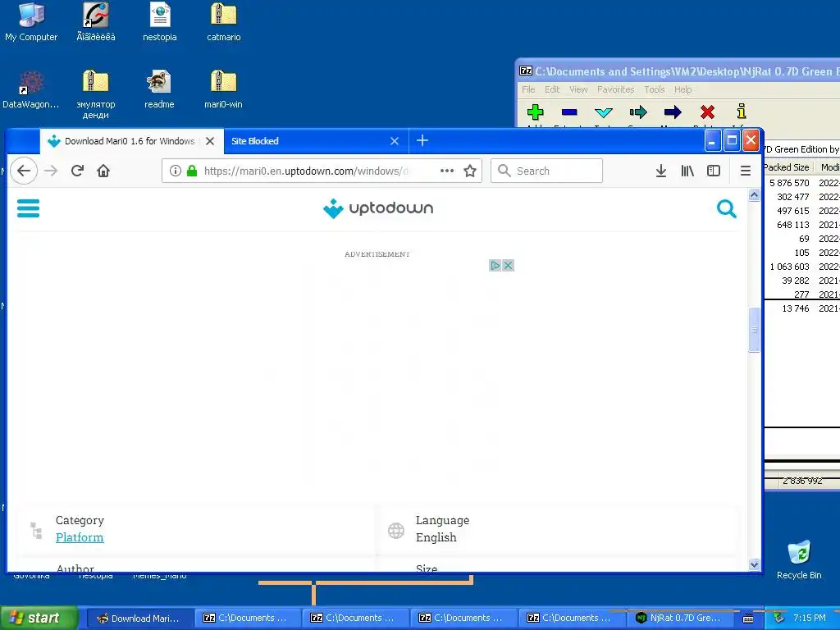Open 7-Zip File menu
The height and width of the screenshot is (630, 840).
(x=528, y=89)
